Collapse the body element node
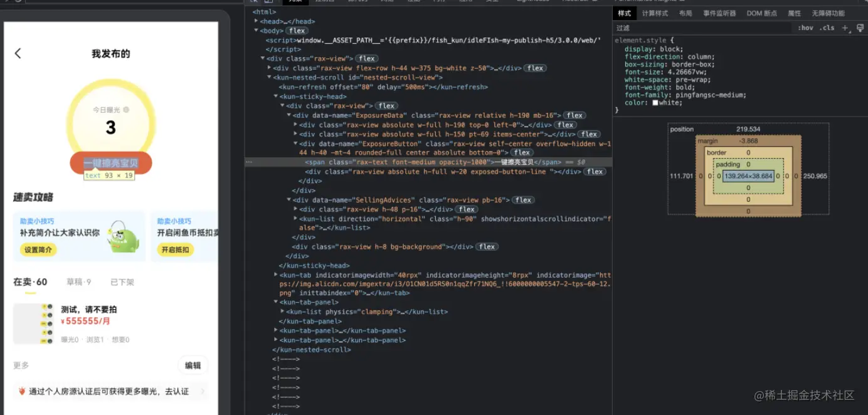Image resolution: width=868 pixels, height=415 pixels. [x=257, y=30]
